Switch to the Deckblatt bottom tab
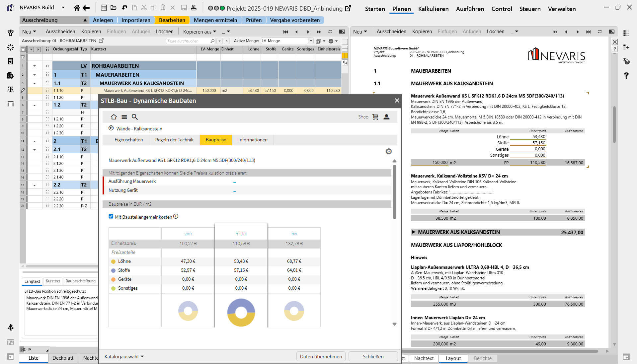Screen dimensions: 637x364 point(63,358)
